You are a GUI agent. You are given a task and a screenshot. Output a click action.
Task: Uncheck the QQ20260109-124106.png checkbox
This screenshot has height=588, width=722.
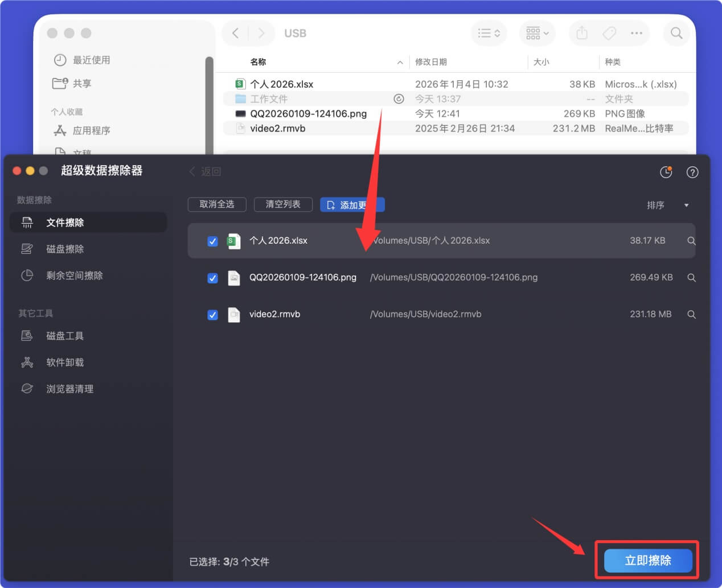212,278
